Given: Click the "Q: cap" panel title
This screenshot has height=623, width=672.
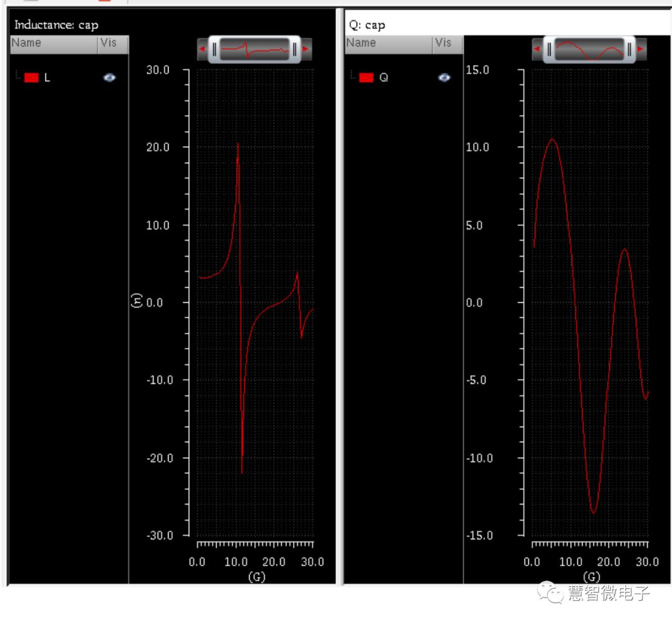Looking at the screenshot, I should point(367,25).
